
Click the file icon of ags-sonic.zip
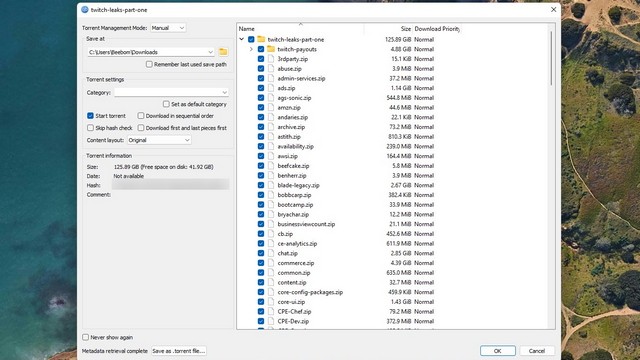pyautogui.click(x=271, y=98)
